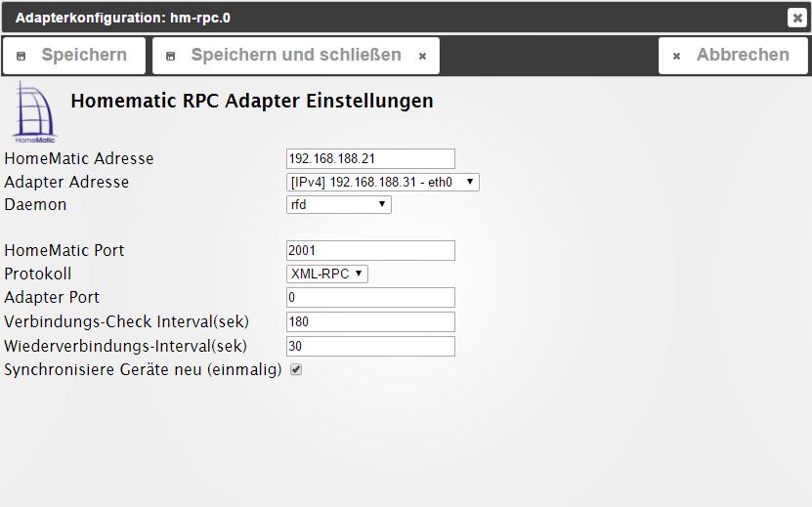The width and height of the screenshot is (812, 507).
Task: Click the Adapter Adresse label
Action: [66, 182]
